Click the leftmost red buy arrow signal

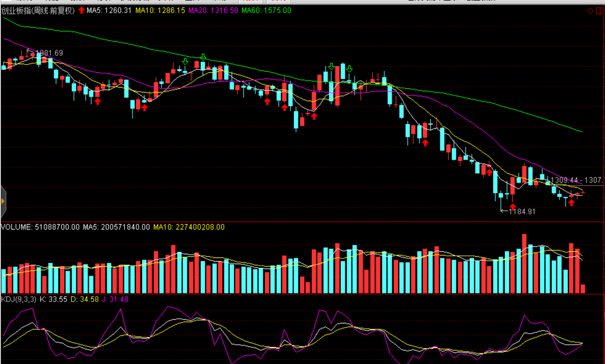pos(97,101)
